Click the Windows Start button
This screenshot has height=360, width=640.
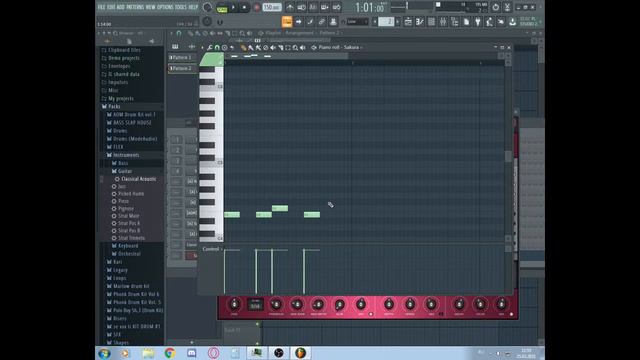coord(104,353)
